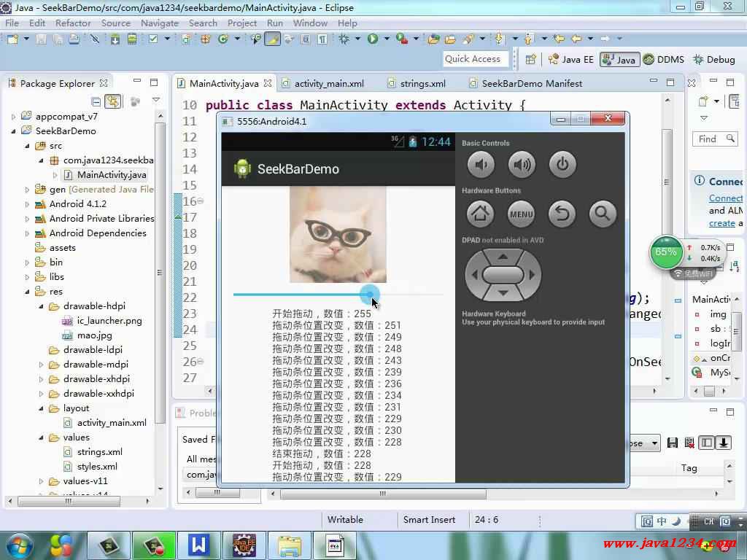Toggle Link with Editor in Package Explorer
This screenshot has width=747, height=560.
112,101
